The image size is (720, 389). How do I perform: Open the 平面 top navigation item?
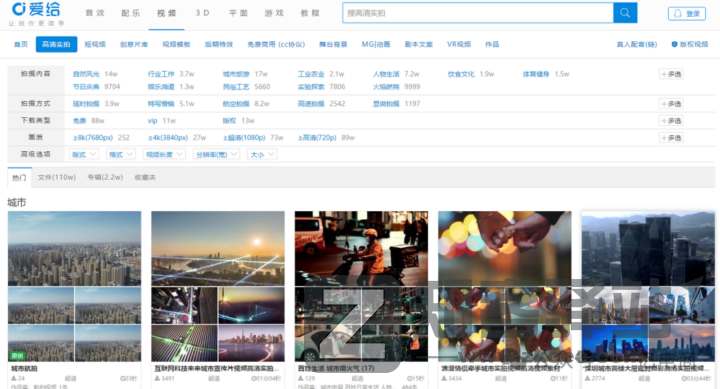pos(238,13)
